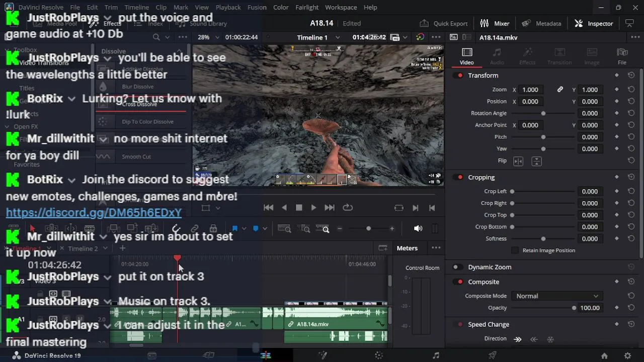The height and width of the screenshot is (362, 644).
Task: Toggle the linked selection chain icon
Action: [195, 229]
